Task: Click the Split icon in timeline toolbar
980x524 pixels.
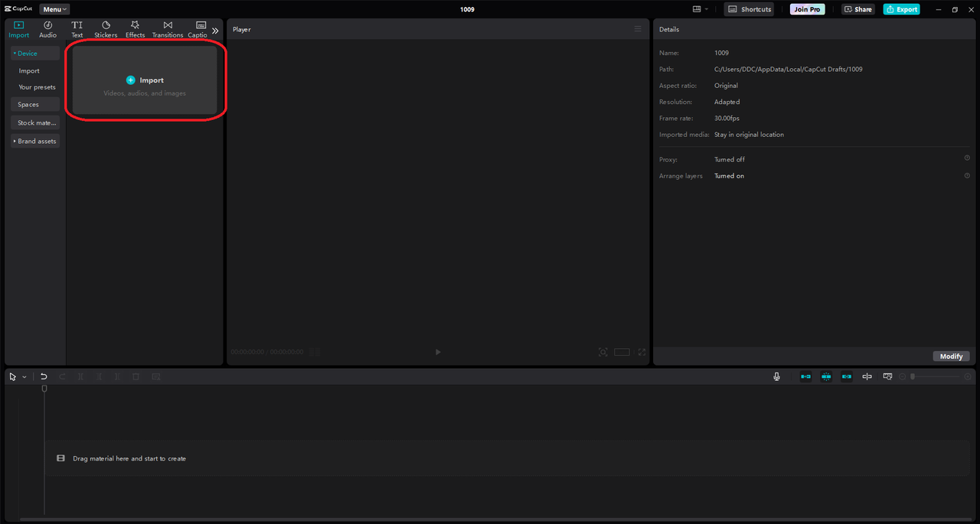Action: tap(80, 376)
